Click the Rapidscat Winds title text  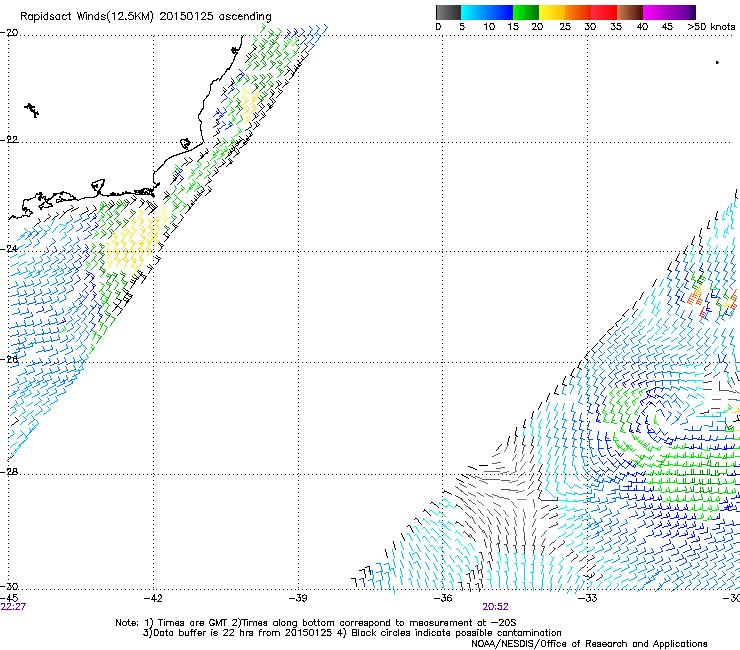145,17
